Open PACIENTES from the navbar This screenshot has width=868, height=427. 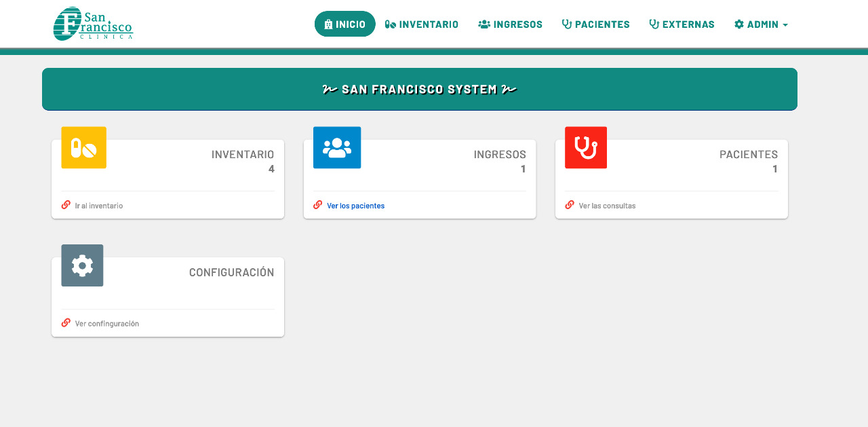click(x=595, y=24)
